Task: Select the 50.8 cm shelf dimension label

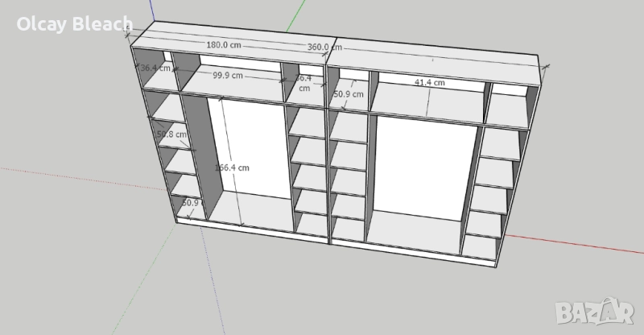Action: click(x=171, y=134)
